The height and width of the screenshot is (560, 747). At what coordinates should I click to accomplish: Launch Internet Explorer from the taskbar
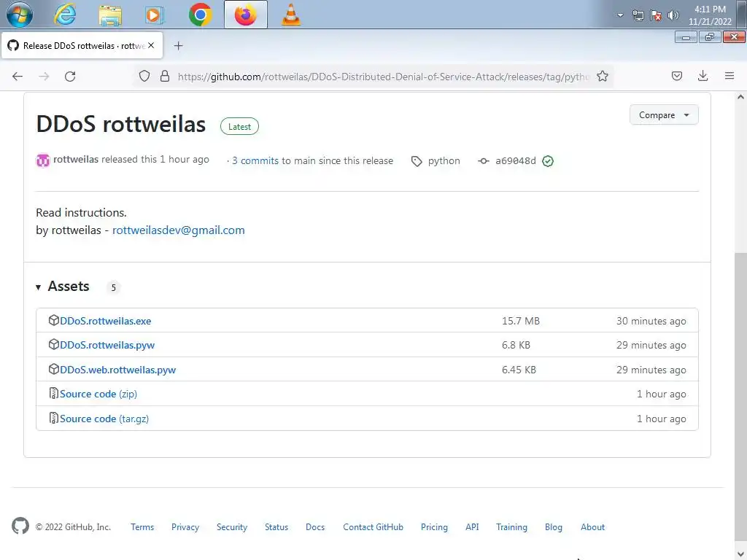[65, 15]
